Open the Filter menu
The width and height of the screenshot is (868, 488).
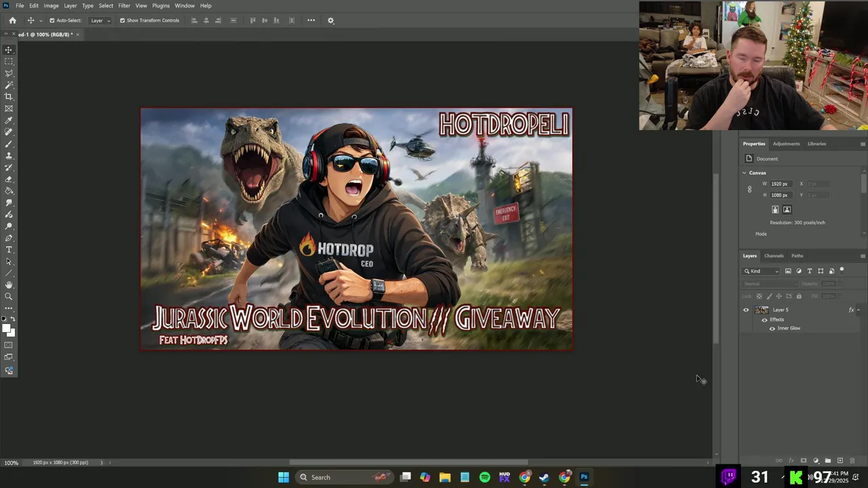tap(124, 5)
